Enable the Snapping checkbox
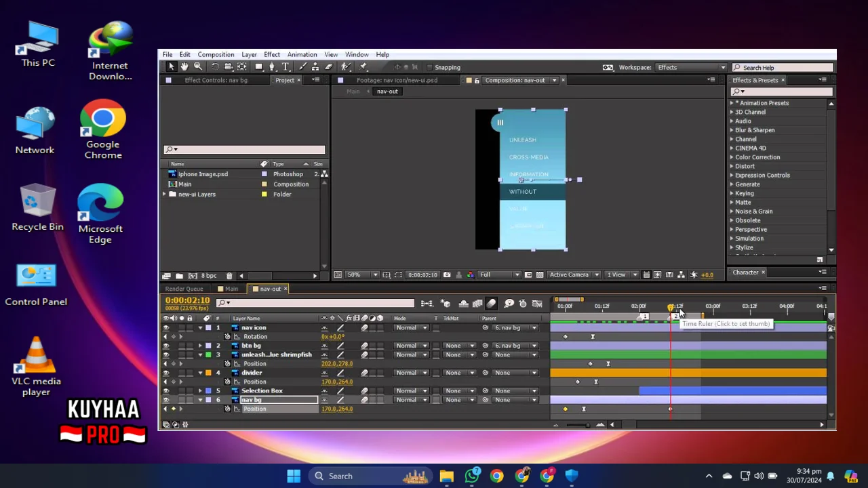This screenshot has height=488, width=868. (429, 67)
